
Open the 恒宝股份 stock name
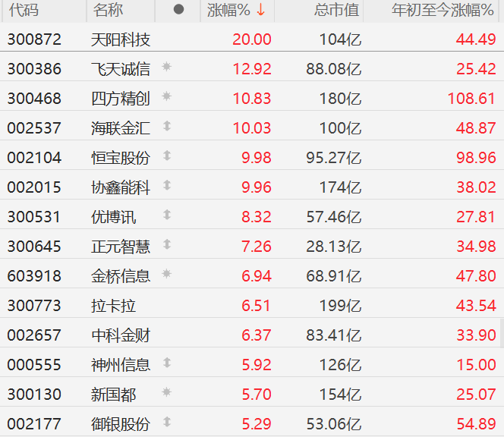click(x=121, y=158)
